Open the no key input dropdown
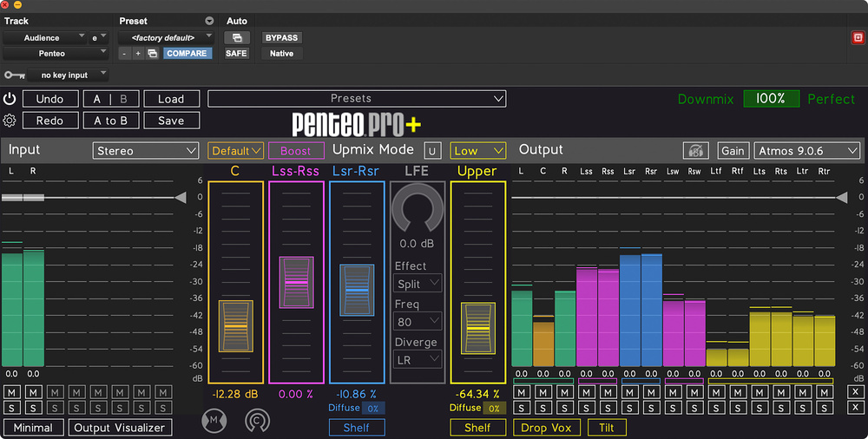 tap(68, 75)
